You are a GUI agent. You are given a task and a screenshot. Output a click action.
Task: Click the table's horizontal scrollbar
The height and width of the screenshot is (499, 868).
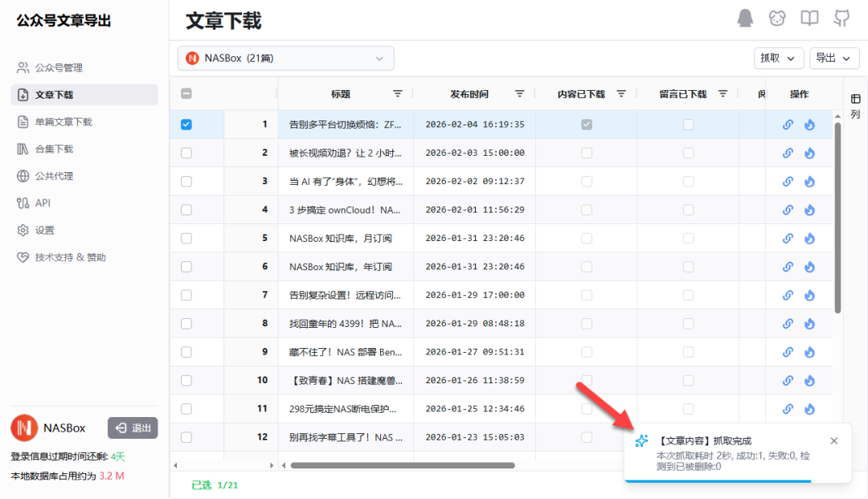click(x=402, y=465)
